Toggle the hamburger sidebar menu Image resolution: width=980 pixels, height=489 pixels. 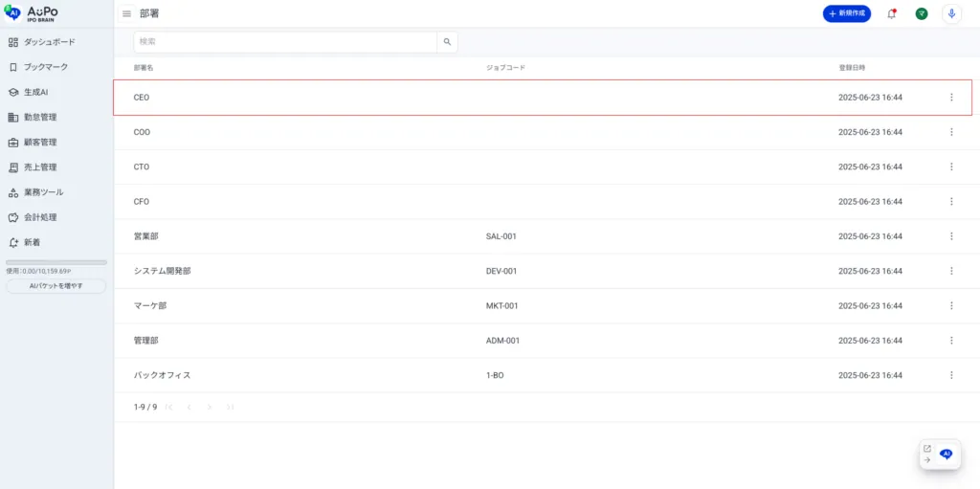click(x=127, y=13)
